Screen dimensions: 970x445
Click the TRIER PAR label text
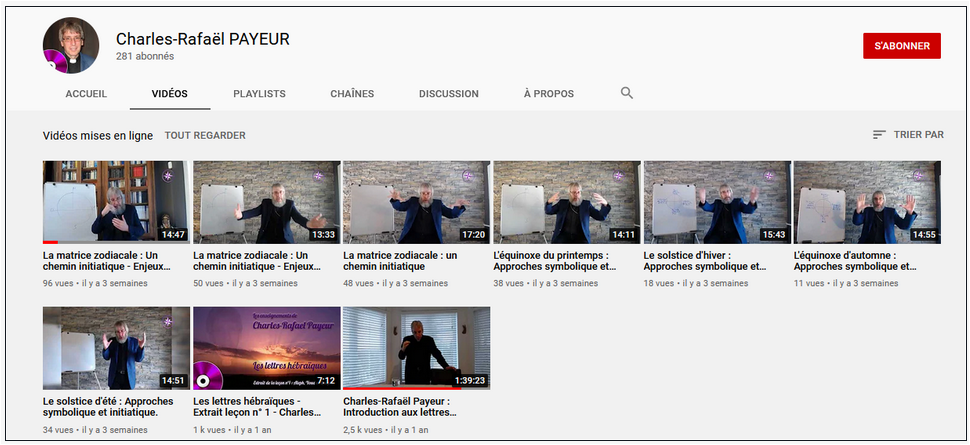tap(919, 134)
